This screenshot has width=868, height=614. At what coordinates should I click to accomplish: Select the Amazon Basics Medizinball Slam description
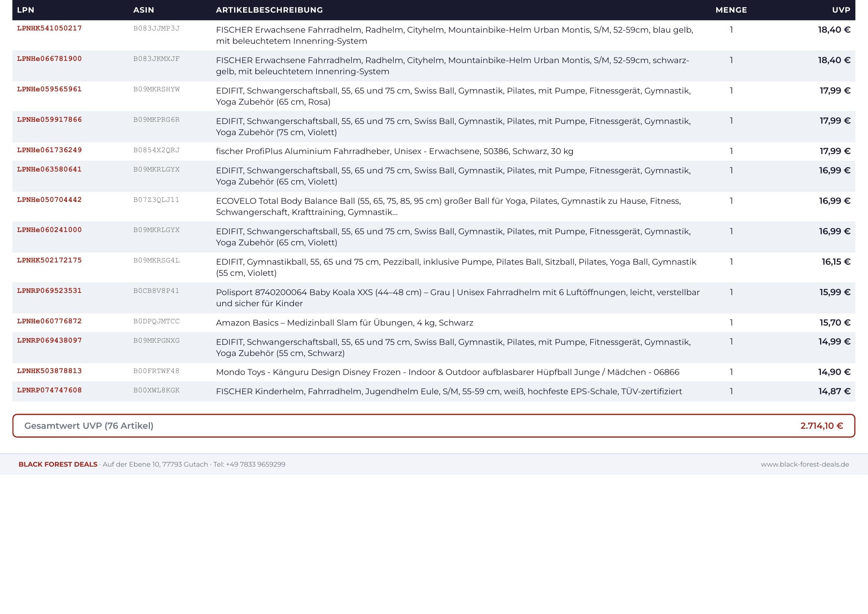coord(344,323)
